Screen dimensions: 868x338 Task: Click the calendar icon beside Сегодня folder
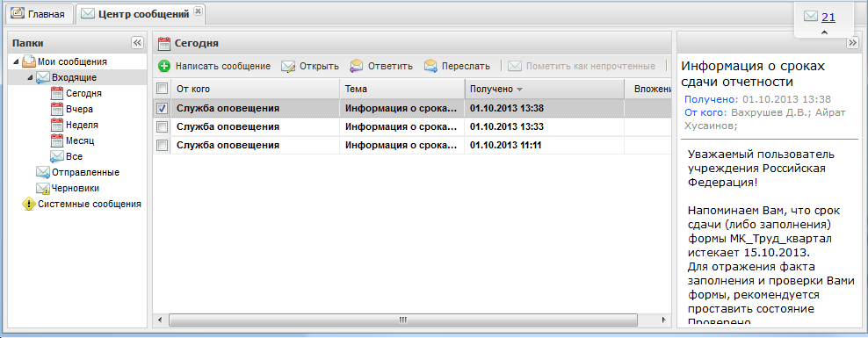pyautogui.click(x=57, y=93)
